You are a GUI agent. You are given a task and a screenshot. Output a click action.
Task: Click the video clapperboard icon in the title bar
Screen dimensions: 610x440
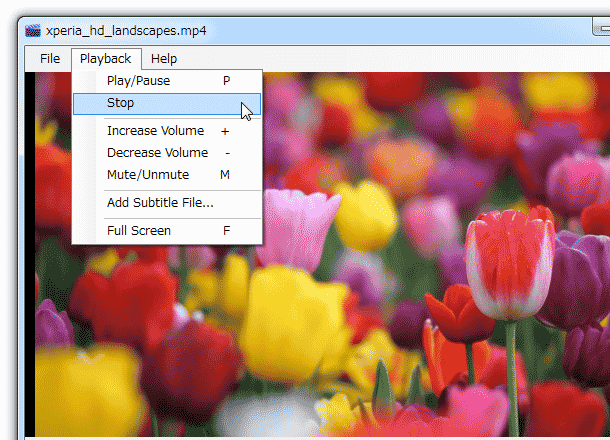click(x=33, y=31)
